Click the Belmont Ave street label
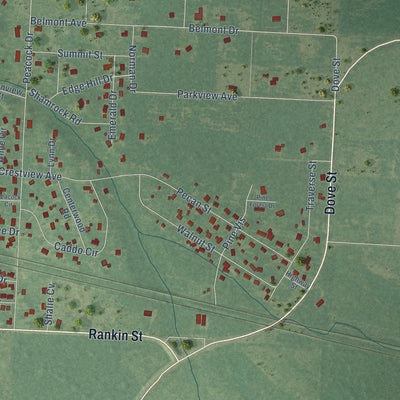The width and height of the screenshot is (400, 400). 58,22
